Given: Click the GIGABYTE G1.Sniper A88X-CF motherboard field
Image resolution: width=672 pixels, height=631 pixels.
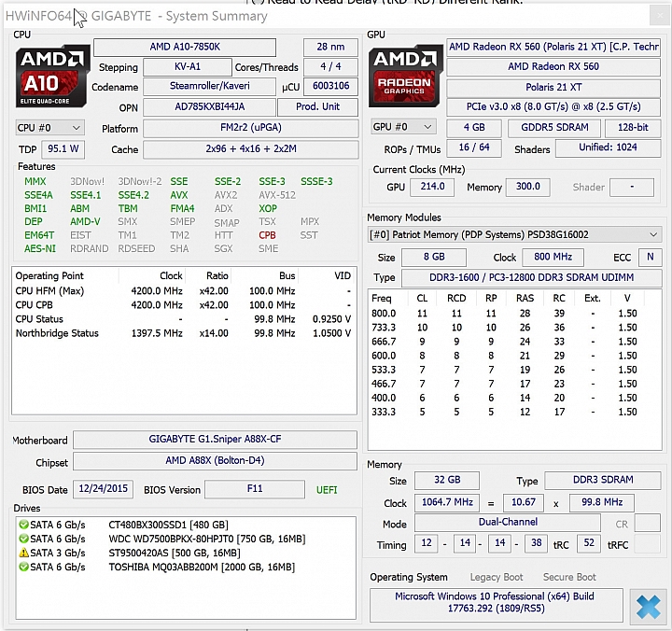Looking at the screenshot, I should point(215,440).
